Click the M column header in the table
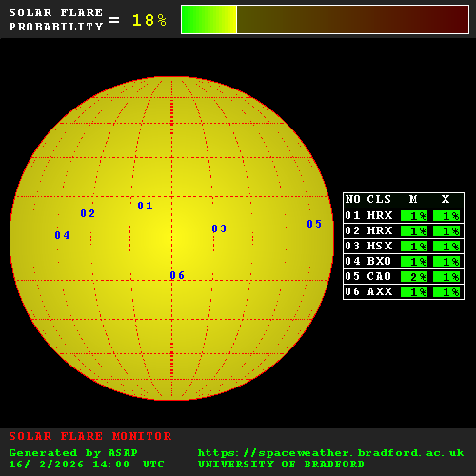This screenshot has height=476, width=476. click(413, 199)
